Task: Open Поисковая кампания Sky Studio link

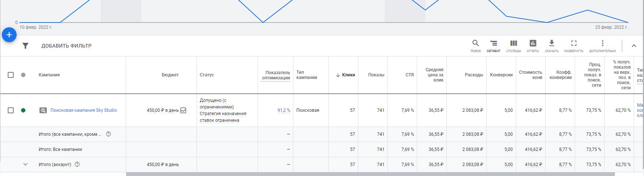Action: 83,110
